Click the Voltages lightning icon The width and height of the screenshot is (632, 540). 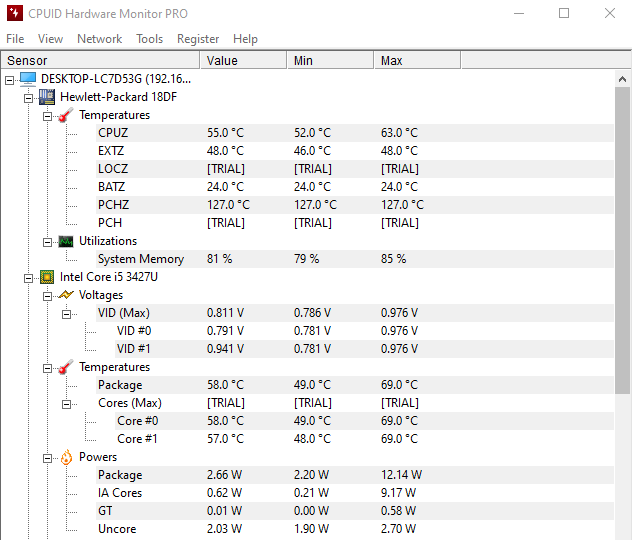[x=66, y=295]
